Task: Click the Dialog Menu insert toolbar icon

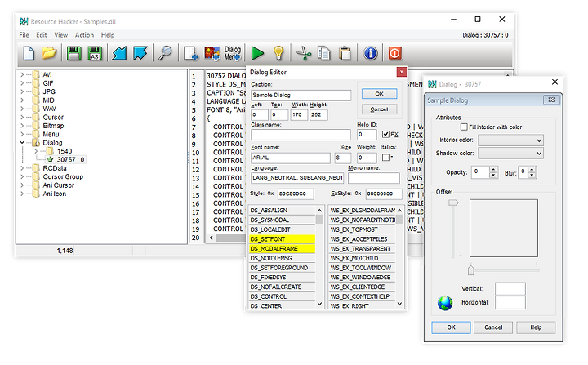Action: [x=233, y=53]
